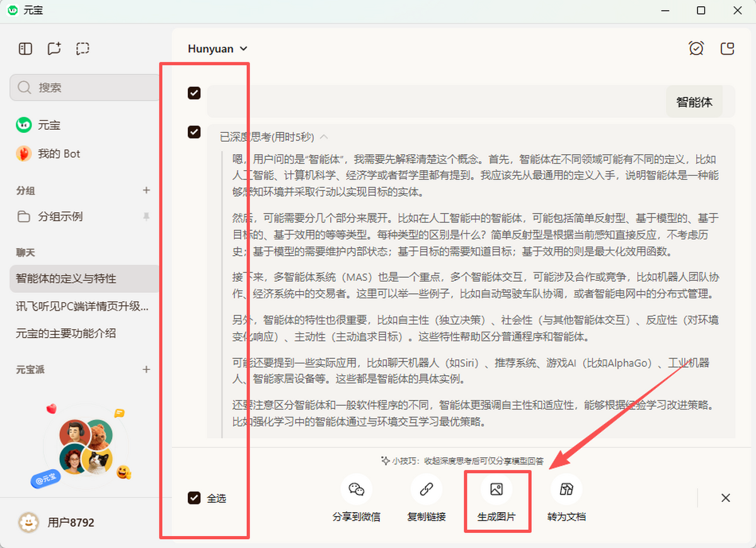Click the 生成图片 image icon
This screenshot has height=548, width=756.
pyautogui.click(x=496, y=489)
